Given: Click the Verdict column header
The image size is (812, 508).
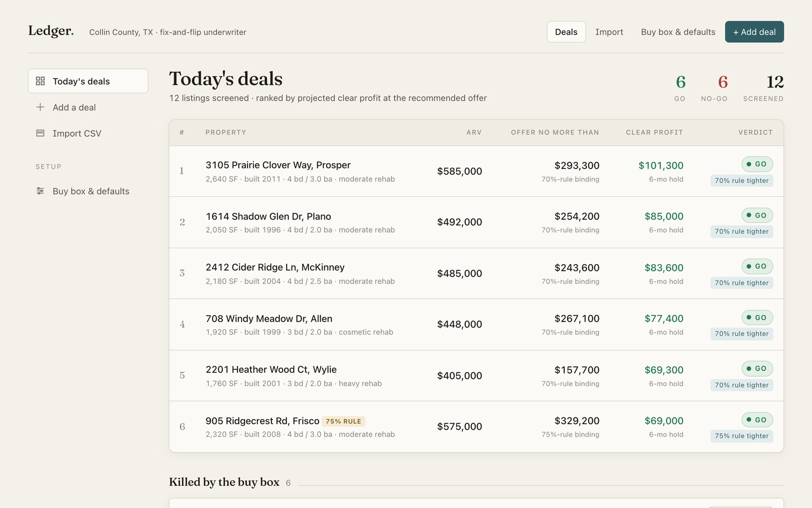Looking at the screenshot, I should 755,133.
